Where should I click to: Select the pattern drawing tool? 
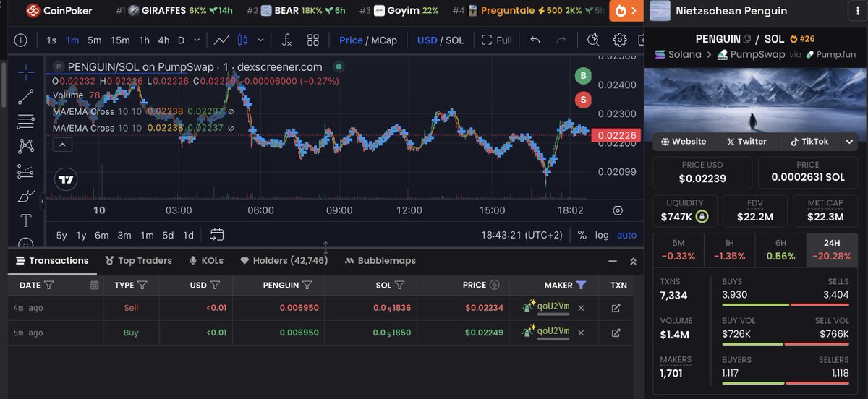tap(25, 145)
